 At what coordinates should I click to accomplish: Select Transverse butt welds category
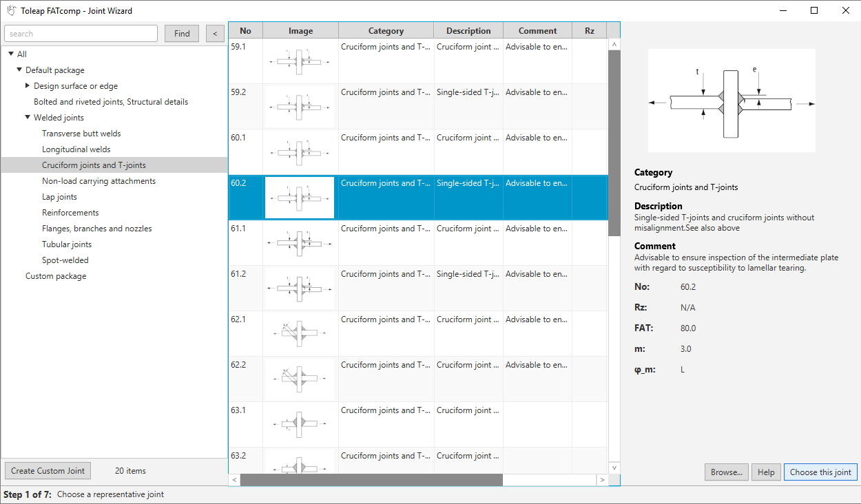[81, 134]
